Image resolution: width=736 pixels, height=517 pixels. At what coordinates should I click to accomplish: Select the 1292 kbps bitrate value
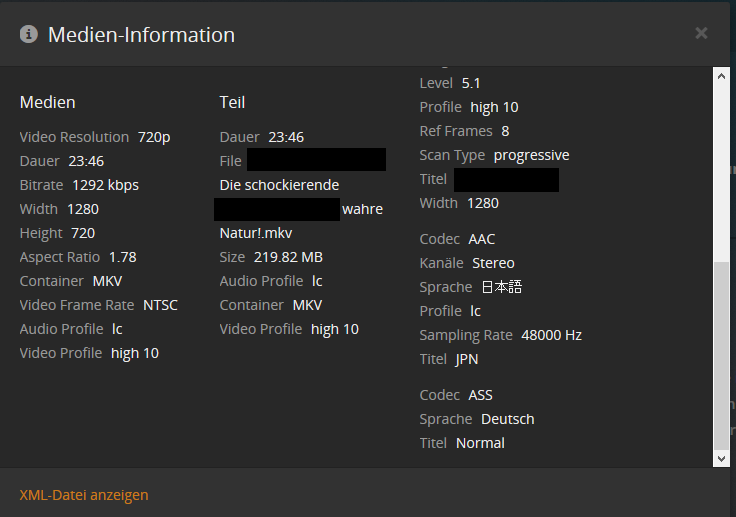coord(105,185)
